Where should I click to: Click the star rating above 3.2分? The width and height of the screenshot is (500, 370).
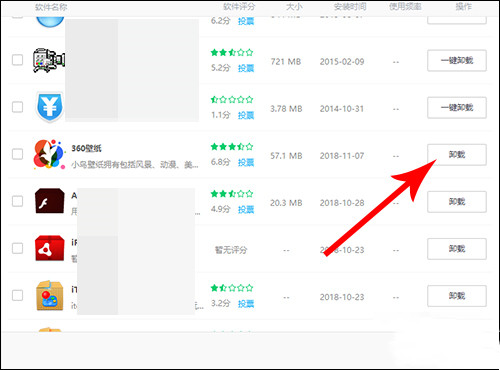pos(232,288)
